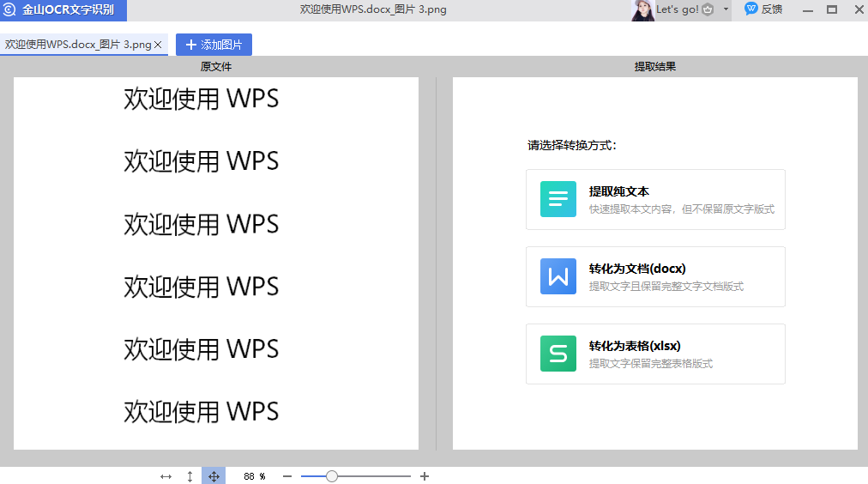
Task: Toggle the pan/move image tool
Action: click(214, 476)
